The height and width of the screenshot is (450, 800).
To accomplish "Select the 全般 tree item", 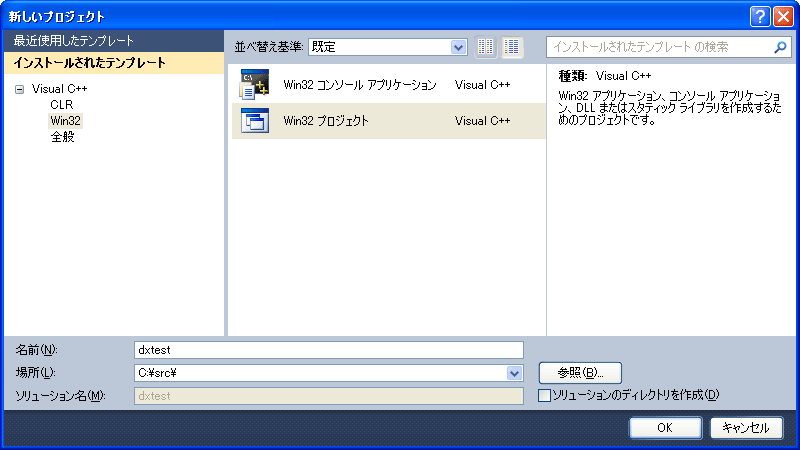I will point(62,137).
